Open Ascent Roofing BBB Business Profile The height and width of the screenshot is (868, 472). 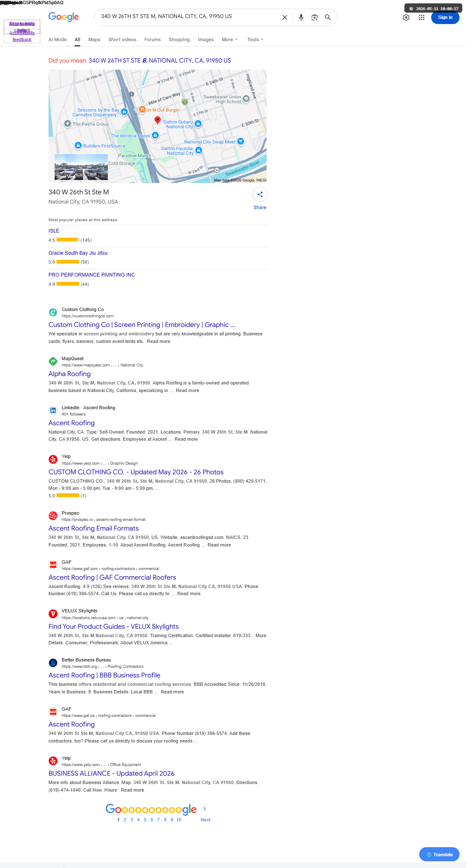pos(104,675)
